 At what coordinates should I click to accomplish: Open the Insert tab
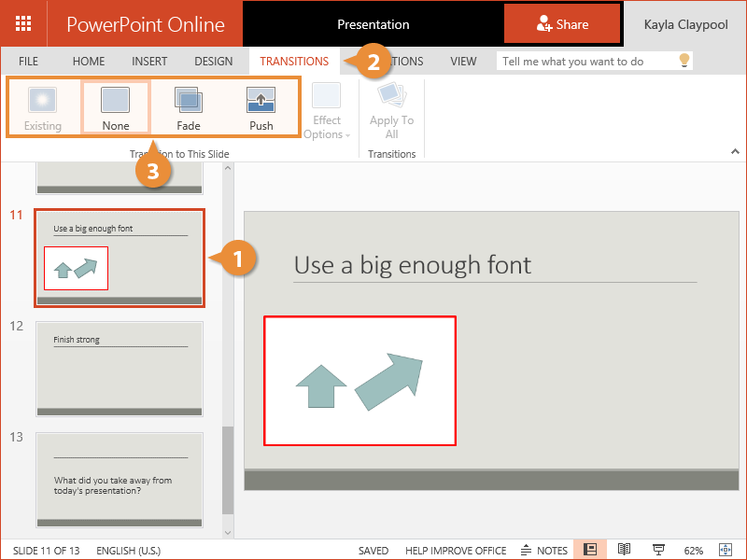point(149,62)
